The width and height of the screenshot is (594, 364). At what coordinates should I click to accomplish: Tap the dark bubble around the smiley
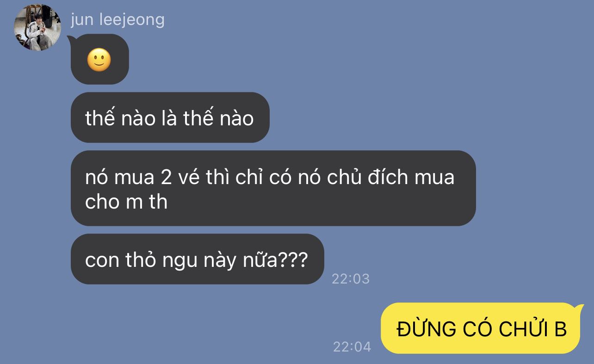point(99,59)
